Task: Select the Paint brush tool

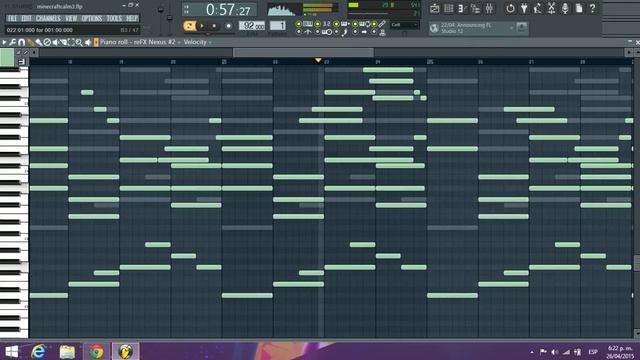Action: pos(38,42)
